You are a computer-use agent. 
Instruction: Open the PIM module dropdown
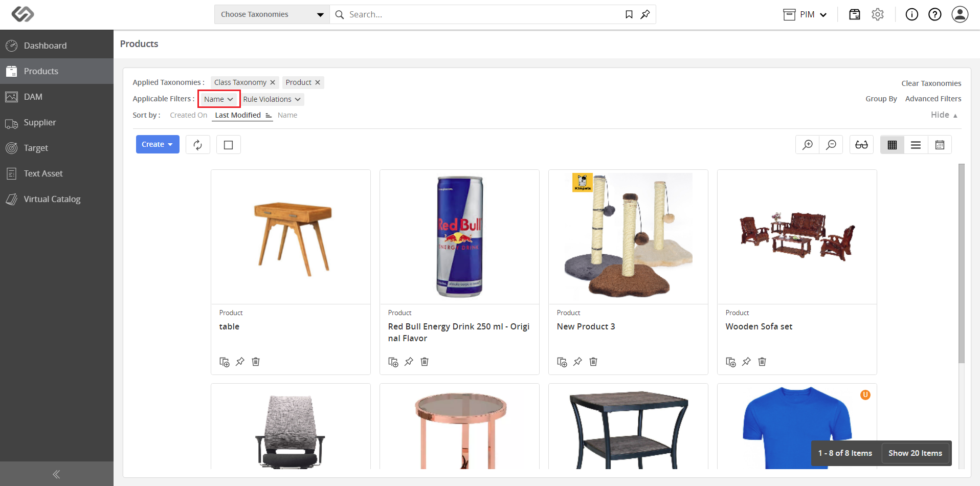pos(805,14)
